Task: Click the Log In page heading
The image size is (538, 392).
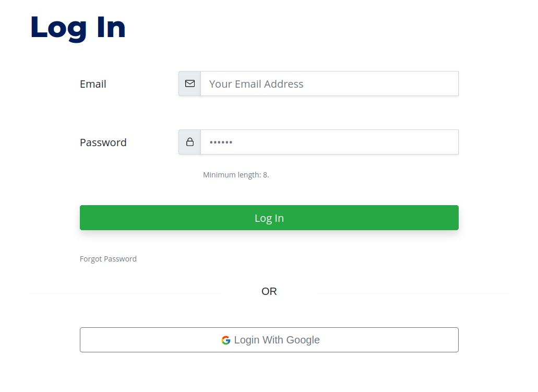Action: tap(78, 28)
